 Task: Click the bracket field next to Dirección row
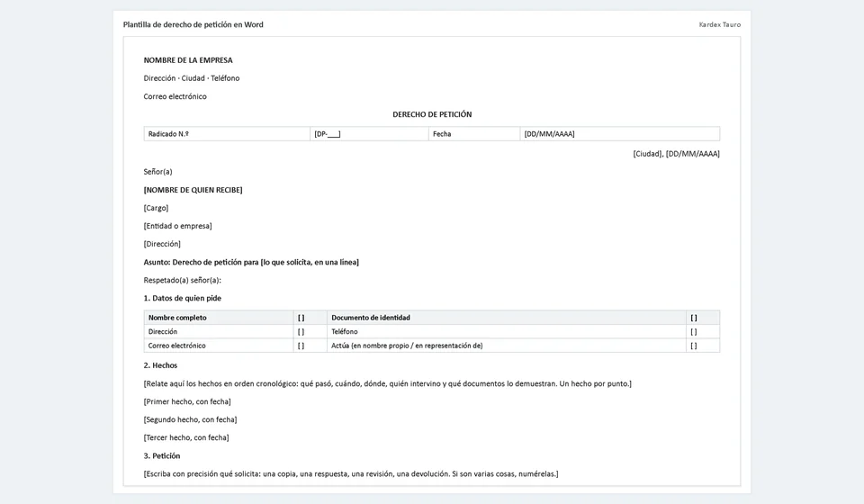click(x=310, y=331)
